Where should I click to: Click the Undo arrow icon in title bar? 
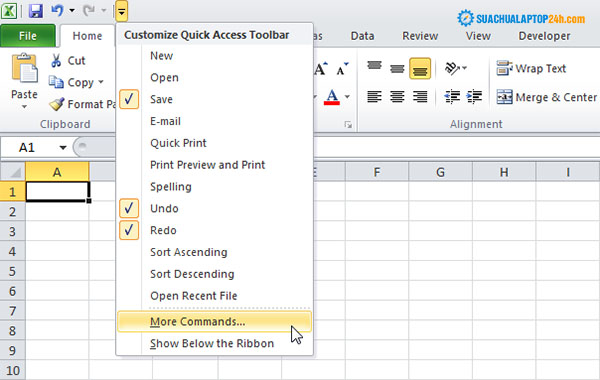pyautogui.click(x=57, y=11)
